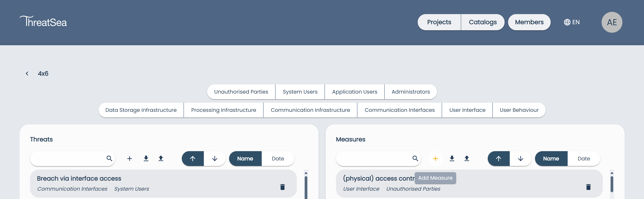The height and width of the screenshot is (199, 644).
Task: Go back using the chevron beside 4x6
Action: [27, 74]
